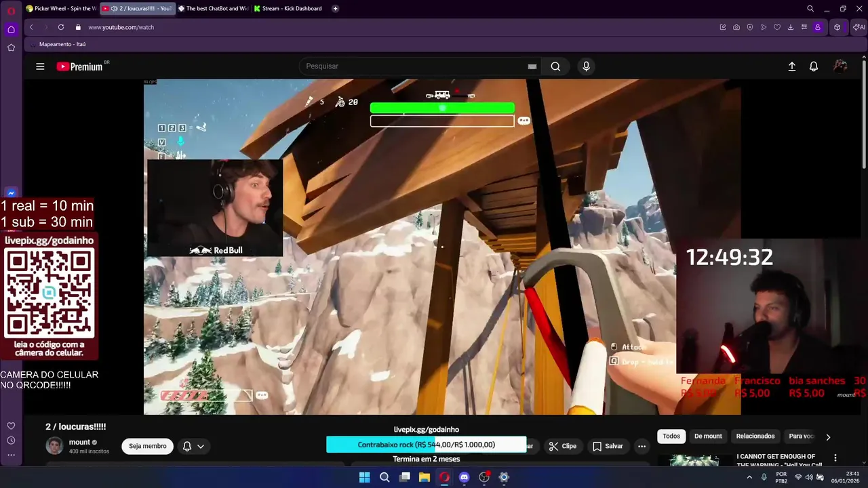
Task: Open YouTube account avatar menu
Action: point(840,66)
